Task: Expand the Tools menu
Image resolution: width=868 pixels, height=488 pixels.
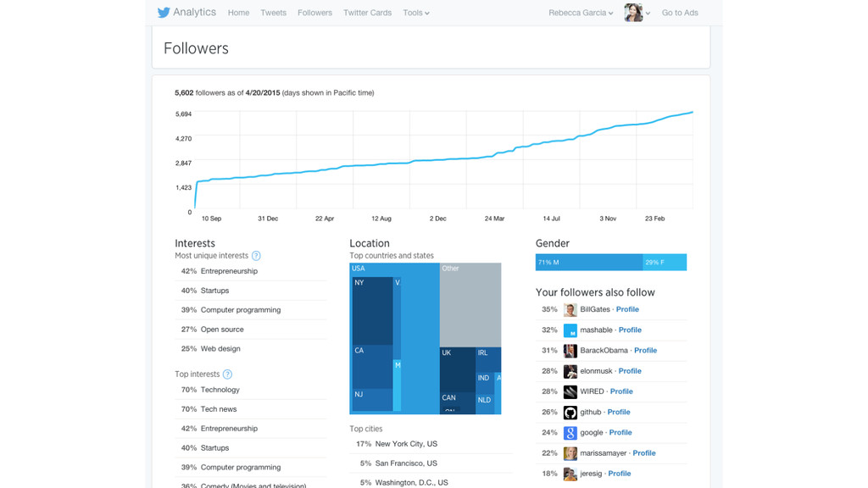Action: [x=415, y=13]
